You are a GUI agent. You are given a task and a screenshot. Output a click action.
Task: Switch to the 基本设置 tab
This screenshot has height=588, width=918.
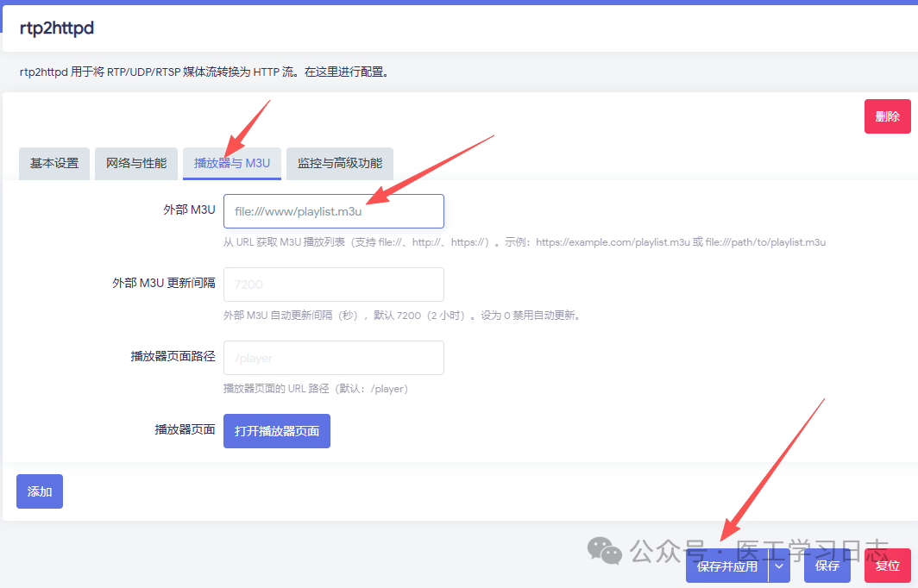click(x=53, y=163)
